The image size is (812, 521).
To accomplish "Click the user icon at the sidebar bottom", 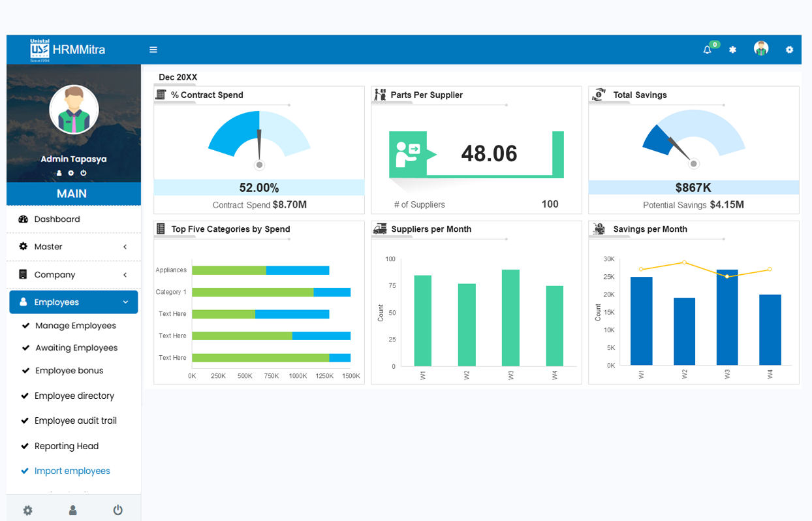I will pyautogui.click(x=72, y=510).
